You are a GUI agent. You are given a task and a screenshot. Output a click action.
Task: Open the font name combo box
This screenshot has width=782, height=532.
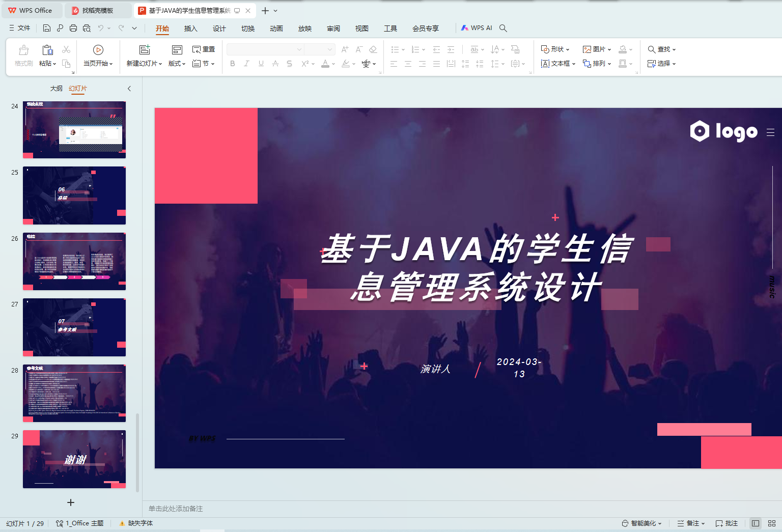(x=265, y=49)
